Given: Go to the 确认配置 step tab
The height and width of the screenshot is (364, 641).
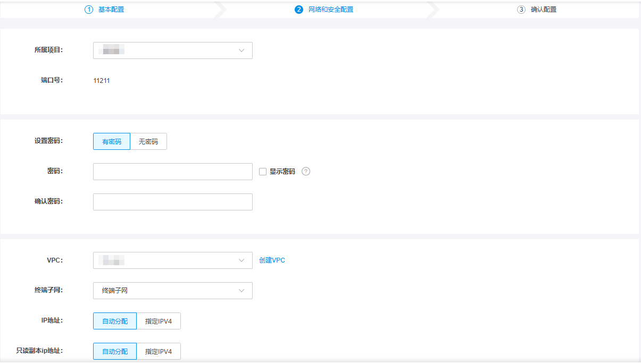Looking at the screenshot, I should [x=544, y=10].
